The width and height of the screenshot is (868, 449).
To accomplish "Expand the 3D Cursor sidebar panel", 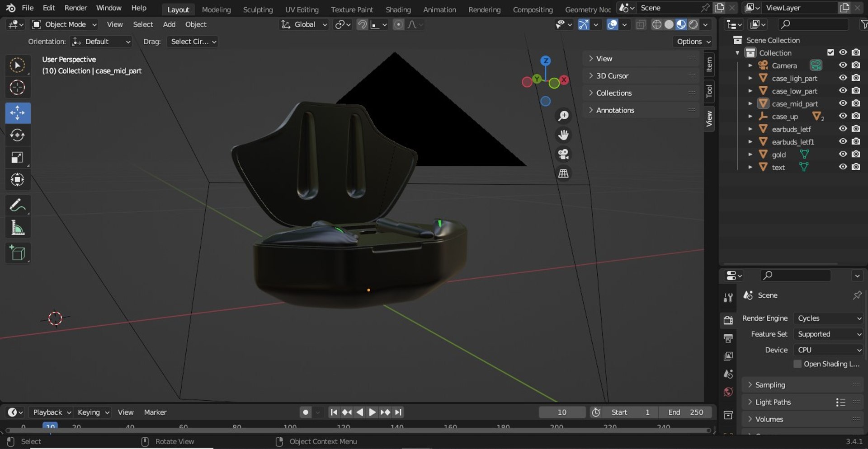I will click(641, 76).
